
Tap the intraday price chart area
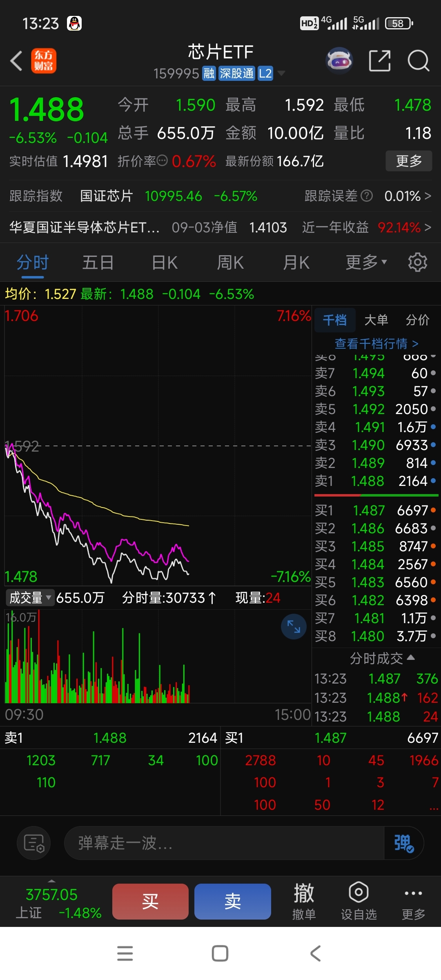tap(158, 445)
